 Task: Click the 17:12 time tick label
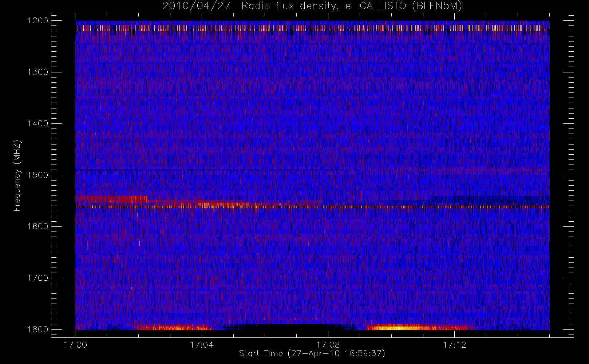tap(454, 345)
